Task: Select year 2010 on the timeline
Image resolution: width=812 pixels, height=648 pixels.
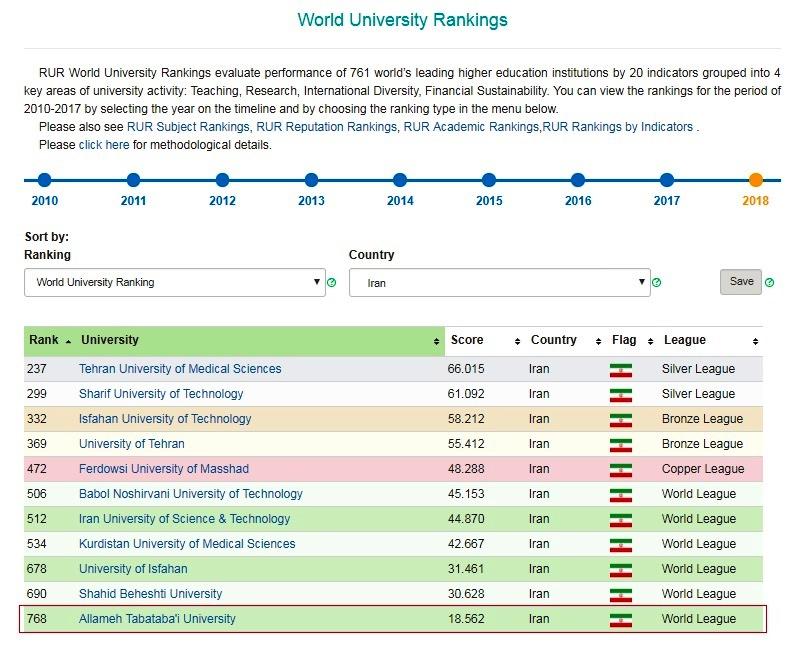Action: [x=45, y=180]
